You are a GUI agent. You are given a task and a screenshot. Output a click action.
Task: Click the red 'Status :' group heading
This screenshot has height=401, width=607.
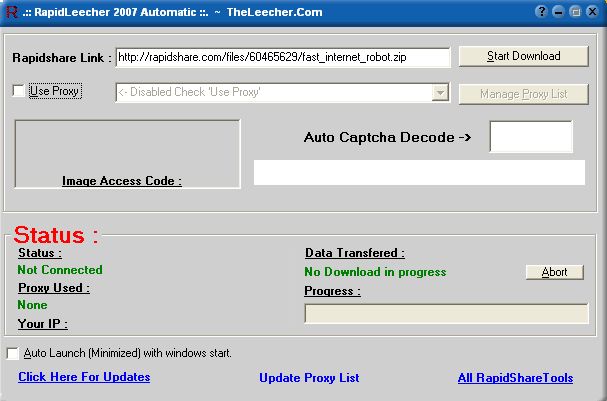click(x=56, y=235)
